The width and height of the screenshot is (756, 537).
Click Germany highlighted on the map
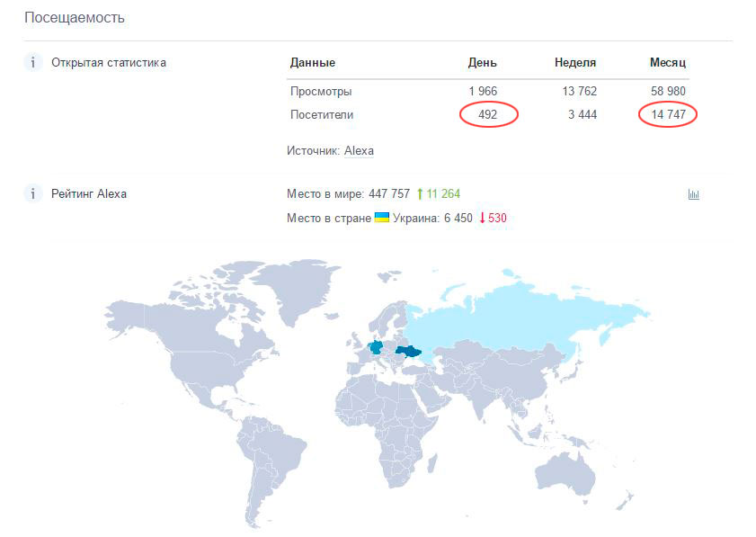coord(376,347)
